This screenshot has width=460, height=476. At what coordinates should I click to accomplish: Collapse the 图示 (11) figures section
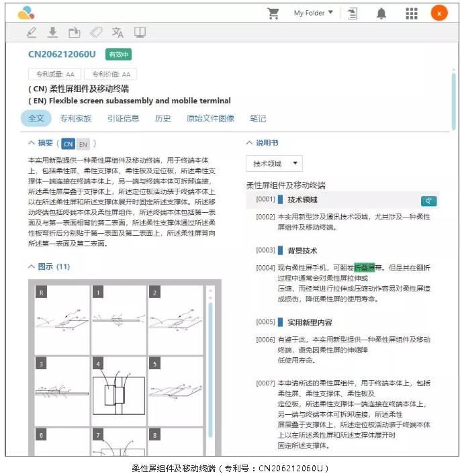tap(32, 267)
